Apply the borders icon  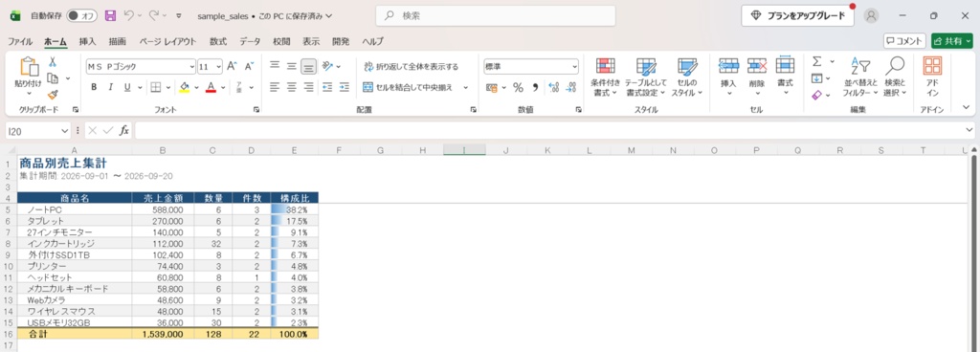click(156, 87)
